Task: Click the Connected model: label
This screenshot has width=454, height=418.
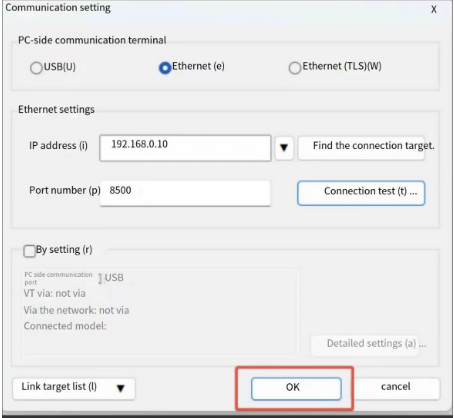Action: (x=65, y=326)
